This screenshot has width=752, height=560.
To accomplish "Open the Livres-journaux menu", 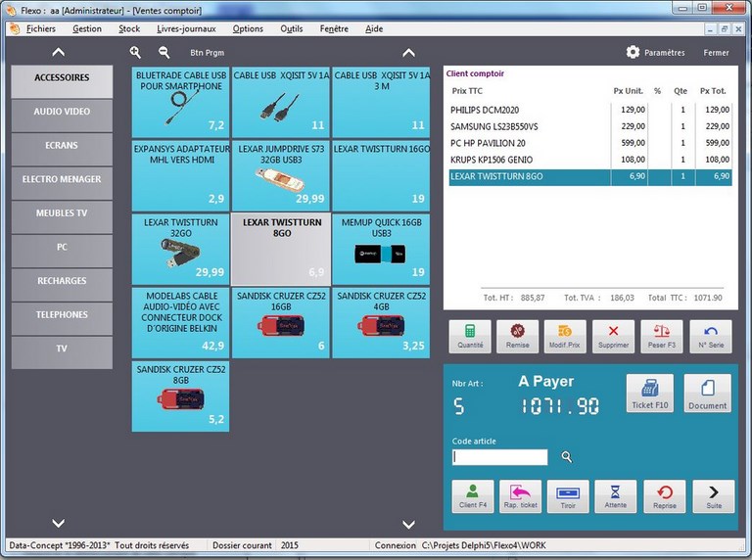I will (186, 28).
